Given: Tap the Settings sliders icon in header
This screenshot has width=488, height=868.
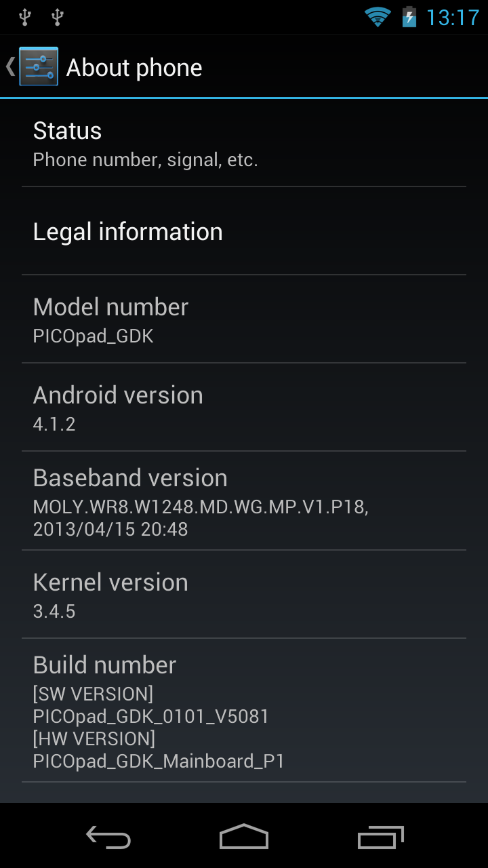Looking at the screenshot, I should pyautogui.click(x=39, y=66).
